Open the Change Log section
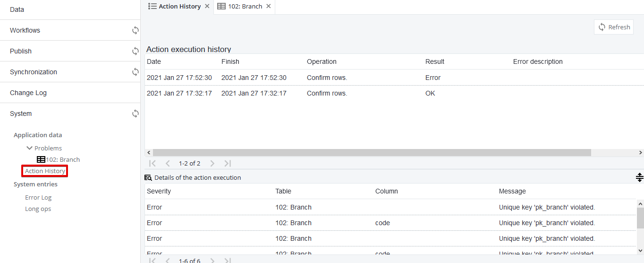Screen dimensions: 644x263 click(28, 93)
